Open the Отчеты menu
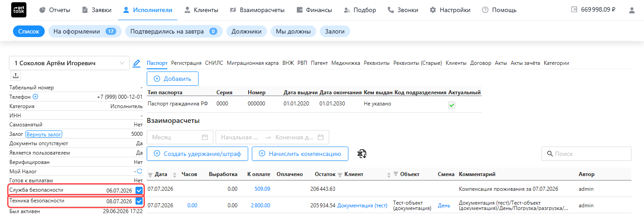 pos(55,10)
